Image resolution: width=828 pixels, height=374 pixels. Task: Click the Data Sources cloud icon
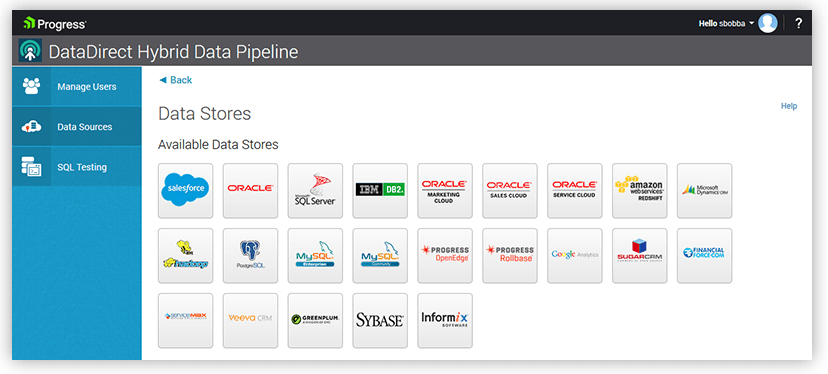(32, 127)
